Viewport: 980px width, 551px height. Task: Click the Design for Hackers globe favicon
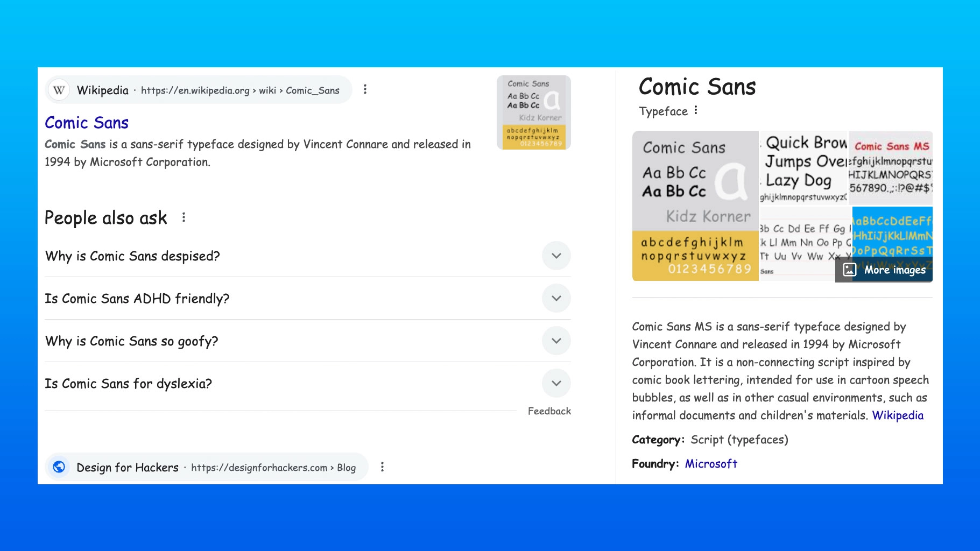click(59, 467)
